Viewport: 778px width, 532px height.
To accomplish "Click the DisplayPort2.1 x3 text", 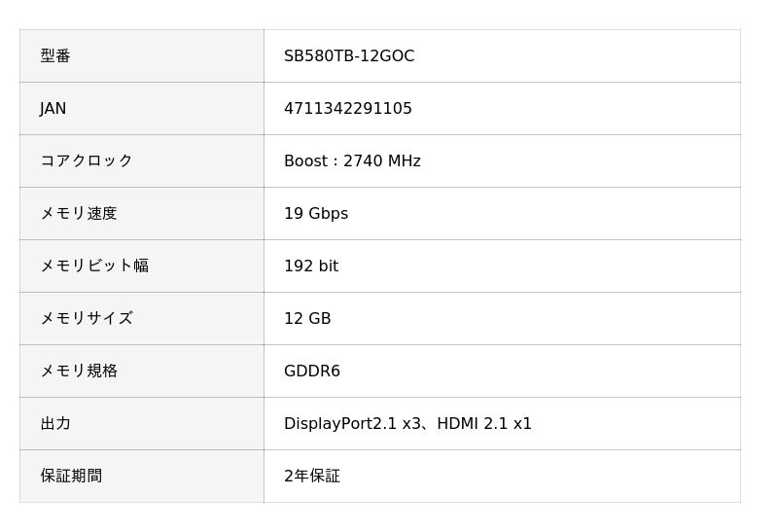I will point(352,424).
